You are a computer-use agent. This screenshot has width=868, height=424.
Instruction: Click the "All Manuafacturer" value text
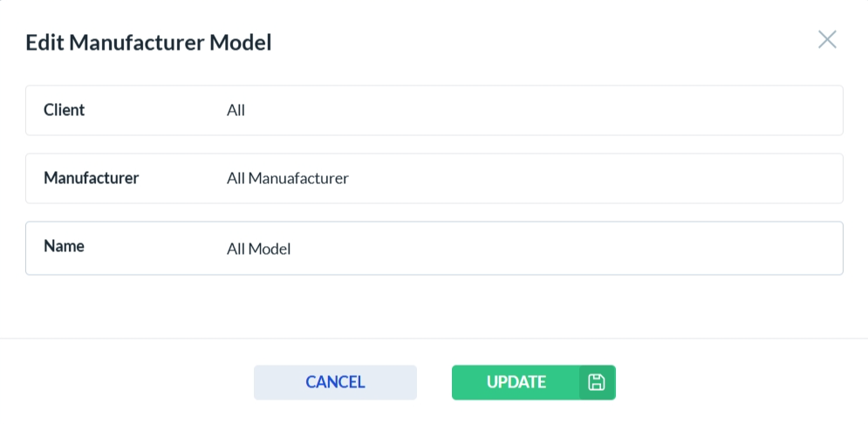pyautogui.click(x=287, y=179)
